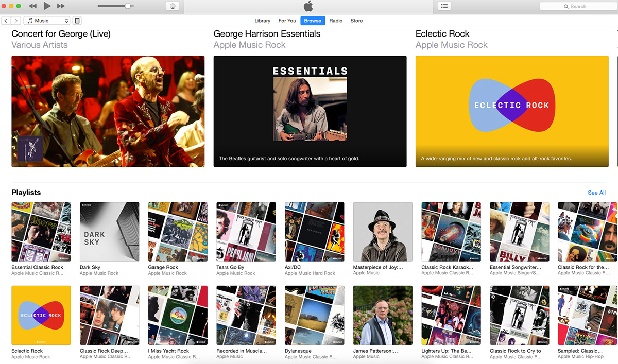Click the album thumbnail on Concert banner

pos(30,148)
